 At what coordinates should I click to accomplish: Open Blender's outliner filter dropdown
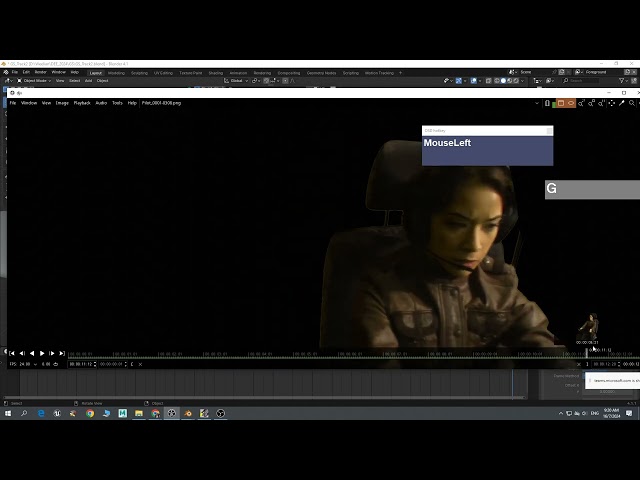(624, 81)
